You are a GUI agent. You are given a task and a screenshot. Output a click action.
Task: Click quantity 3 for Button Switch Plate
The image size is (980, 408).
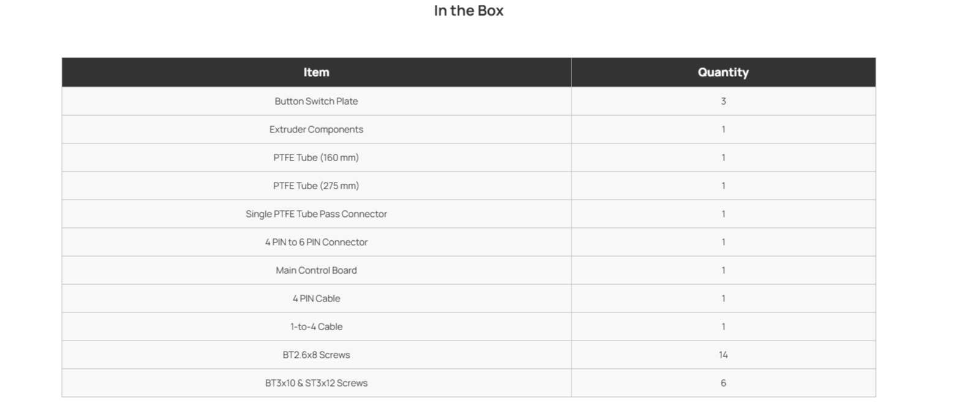point(723,101)
